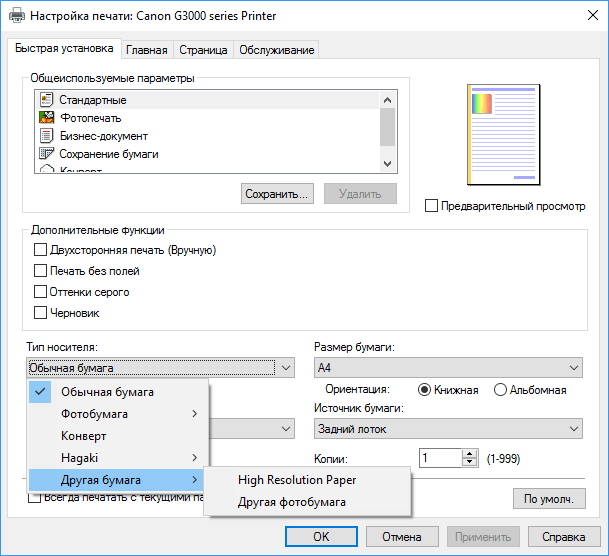
Task: Click the Копии number input field
Action: click(441, 458)
